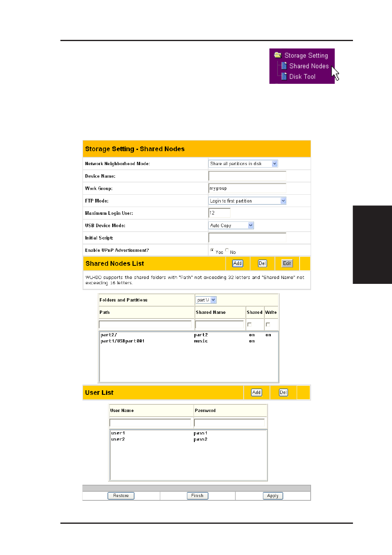The image size is (392, 555).
Task: Click pass1 password entry
Action: [x=201, y=433]
